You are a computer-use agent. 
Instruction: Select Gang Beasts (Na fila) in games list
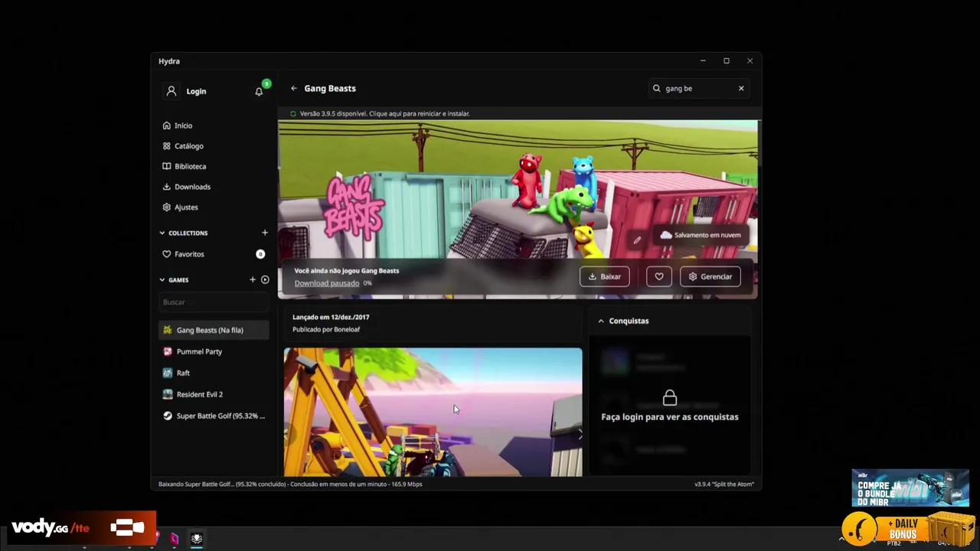pyautogui.click(x=214, y=330)
